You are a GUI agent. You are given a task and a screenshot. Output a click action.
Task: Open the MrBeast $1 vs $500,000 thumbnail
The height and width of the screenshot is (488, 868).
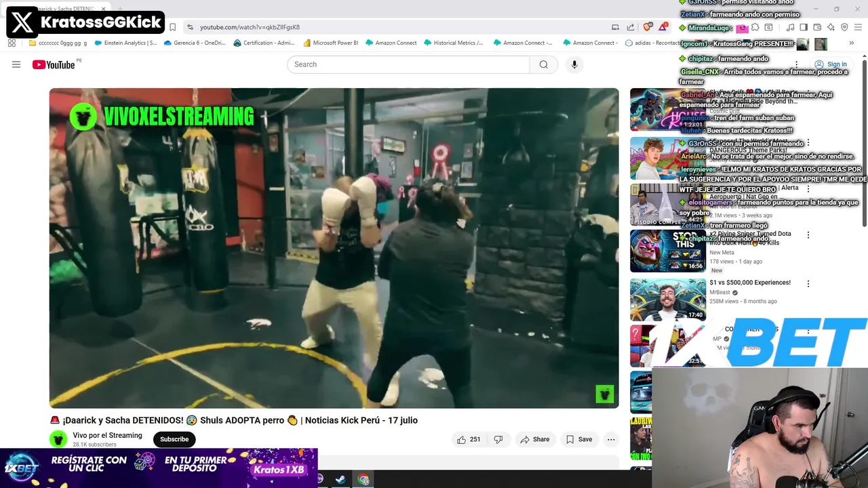pyautogui.click(x=667, y=300)
